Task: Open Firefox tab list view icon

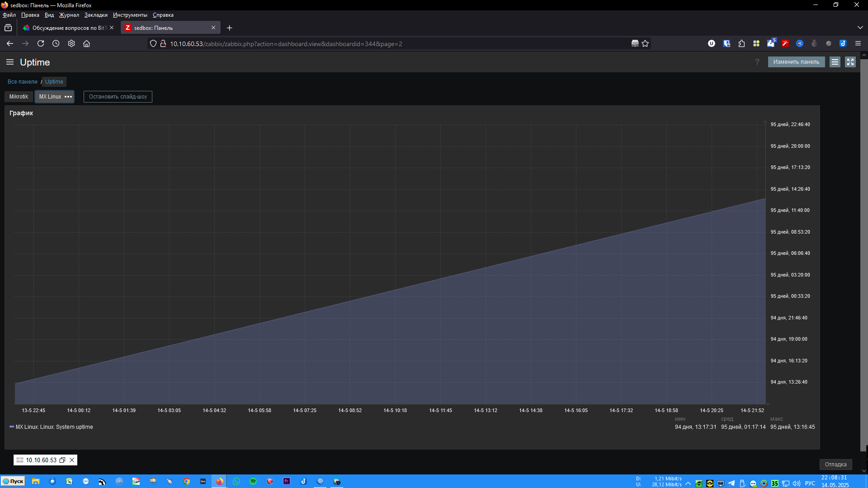Action: point(8,28)
